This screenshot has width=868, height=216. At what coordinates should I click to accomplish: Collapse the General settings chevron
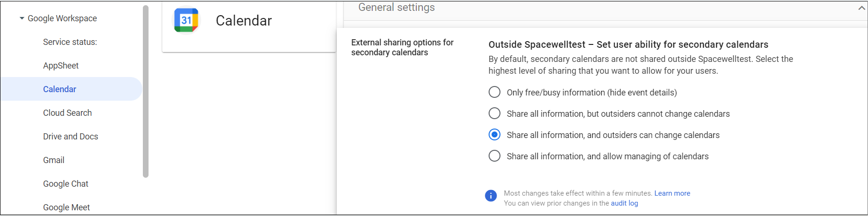861,8
